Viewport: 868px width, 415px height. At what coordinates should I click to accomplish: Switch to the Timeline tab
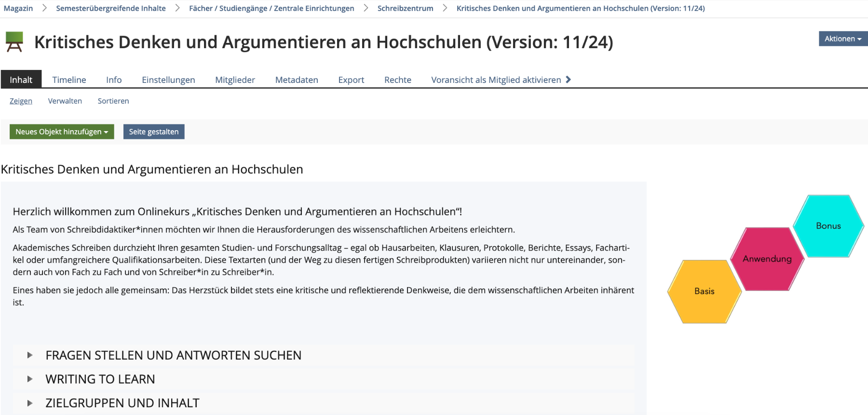coord(69,80)
